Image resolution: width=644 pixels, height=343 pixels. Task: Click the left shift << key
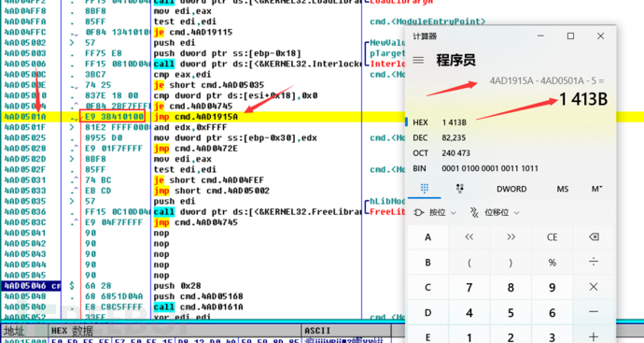(469, 237)
